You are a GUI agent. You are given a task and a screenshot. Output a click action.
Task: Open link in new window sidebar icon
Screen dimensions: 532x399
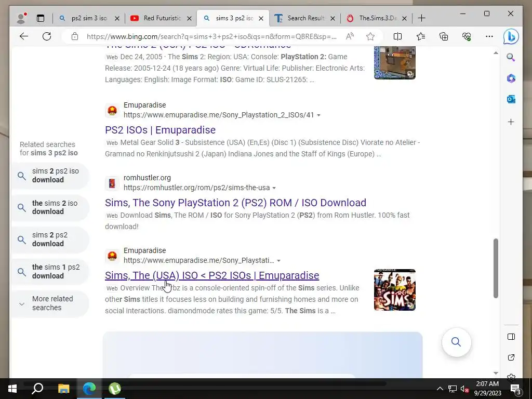(x=511, y=357)
